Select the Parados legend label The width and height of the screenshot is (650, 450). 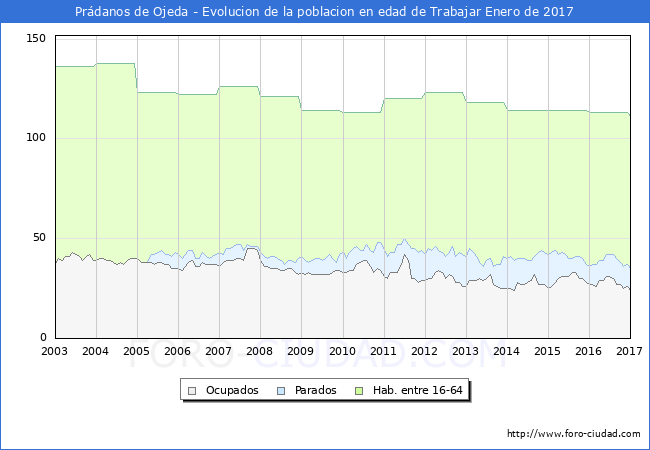(x=315, y=390)
